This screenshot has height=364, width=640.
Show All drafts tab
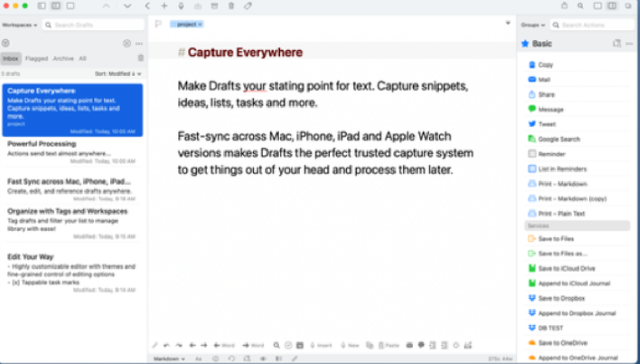coord(82,59)
